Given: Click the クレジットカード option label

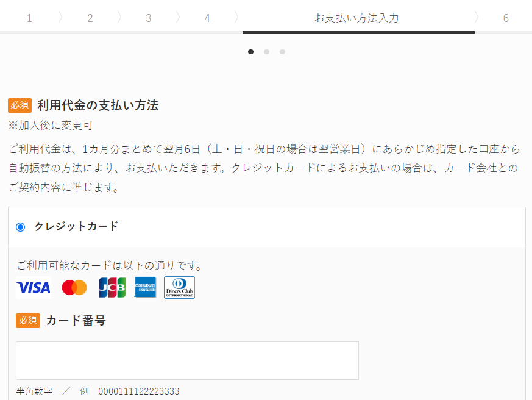Looking at the screenshot, I should pos(76,226).
